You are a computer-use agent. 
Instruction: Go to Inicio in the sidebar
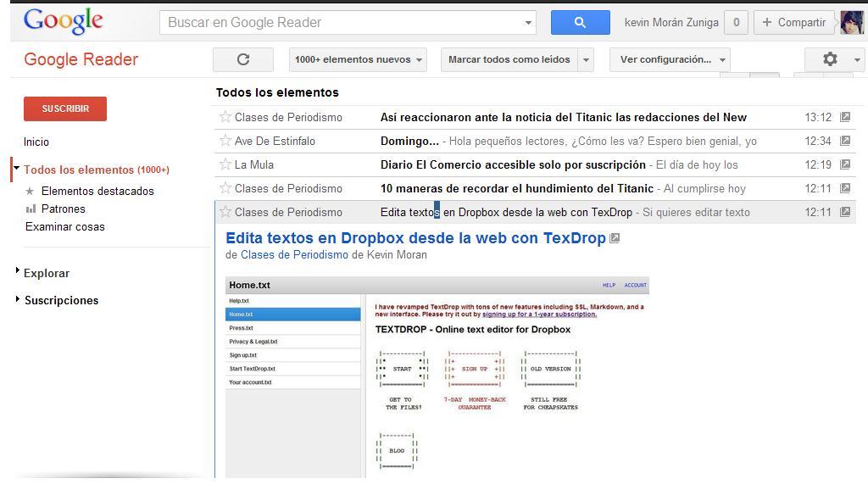point(36,142)
